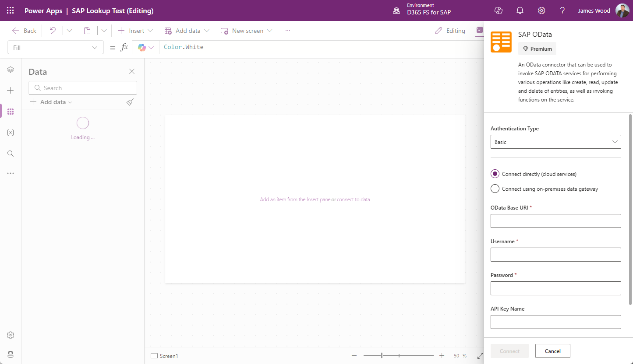Click 'Add an item from the Insert pane' link
633x364 pixels.
click(295, 199)
